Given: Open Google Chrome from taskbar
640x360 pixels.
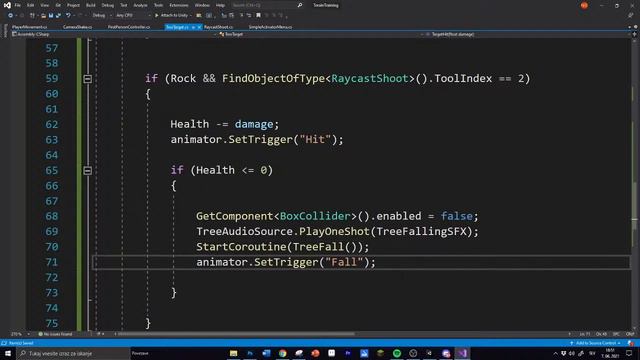Looking at the screenshot, I should pyautogui.click(x=282, y=353).
